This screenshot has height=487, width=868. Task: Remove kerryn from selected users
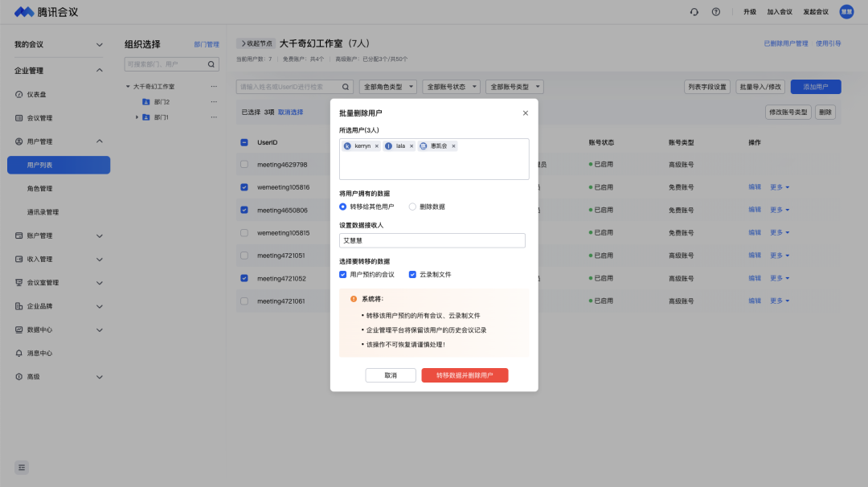(x=376, y=146)
